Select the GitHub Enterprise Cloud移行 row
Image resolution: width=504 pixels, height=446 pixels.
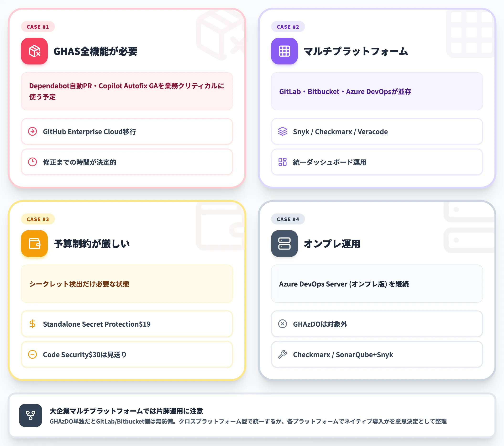point(127,132)
